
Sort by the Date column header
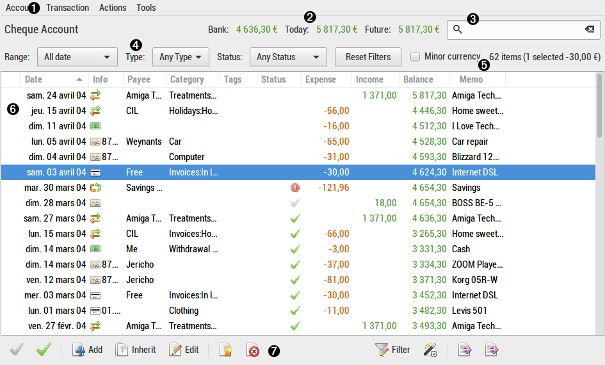54,79
